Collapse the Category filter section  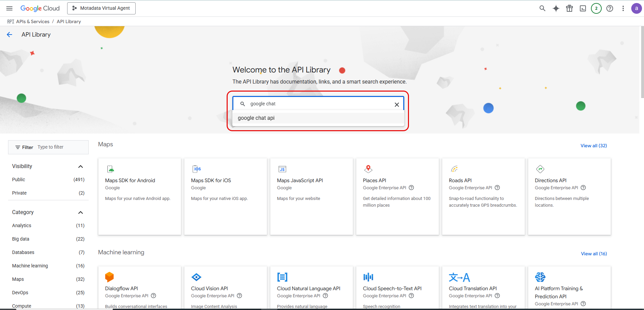81,212
